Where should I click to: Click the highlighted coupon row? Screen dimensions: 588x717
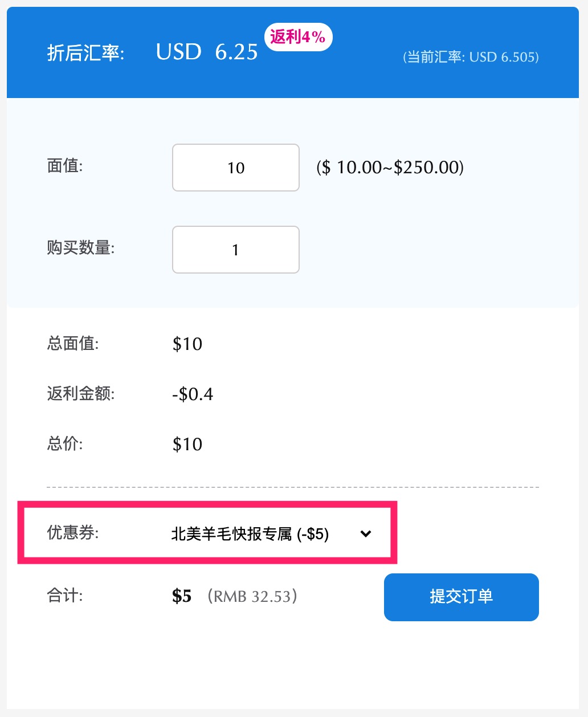(x=208, y=533)
